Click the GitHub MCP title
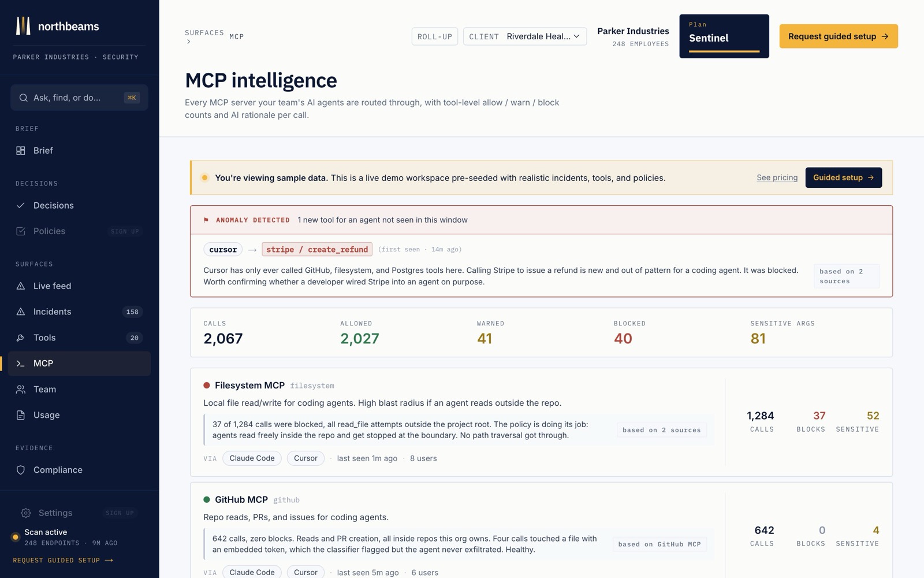 [241, 500]
